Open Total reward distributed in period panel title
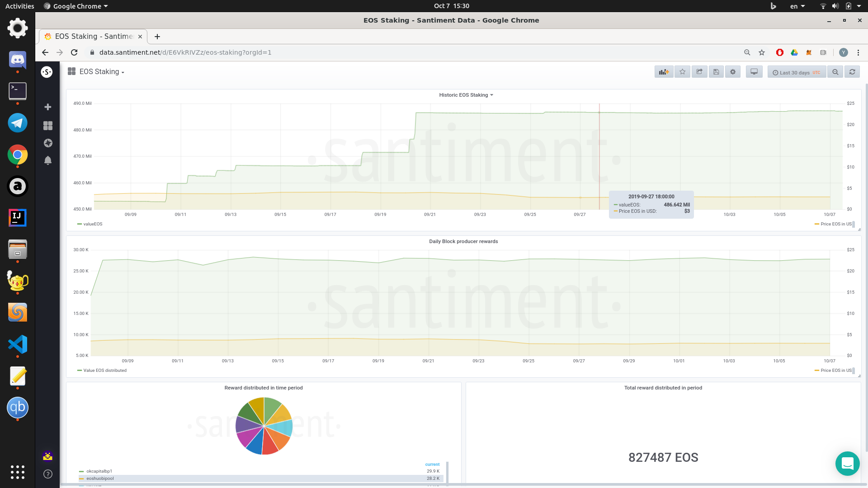Viewport: 868px width, 488px height. 663,388
